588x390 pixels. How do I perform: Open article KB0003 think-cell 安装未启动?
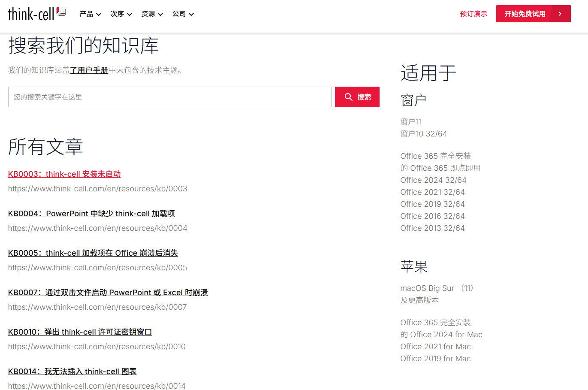[64, 174]
